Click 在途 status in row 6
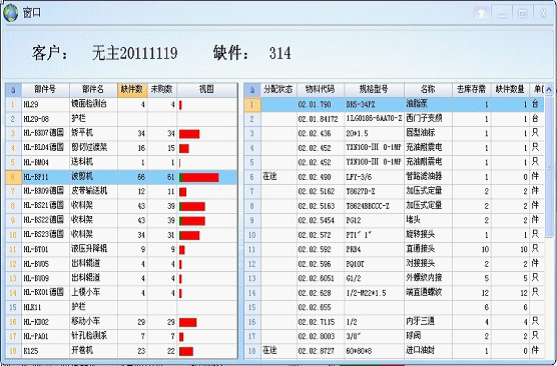The height and width of the screenshot is (366, 557). coord(270,177)
